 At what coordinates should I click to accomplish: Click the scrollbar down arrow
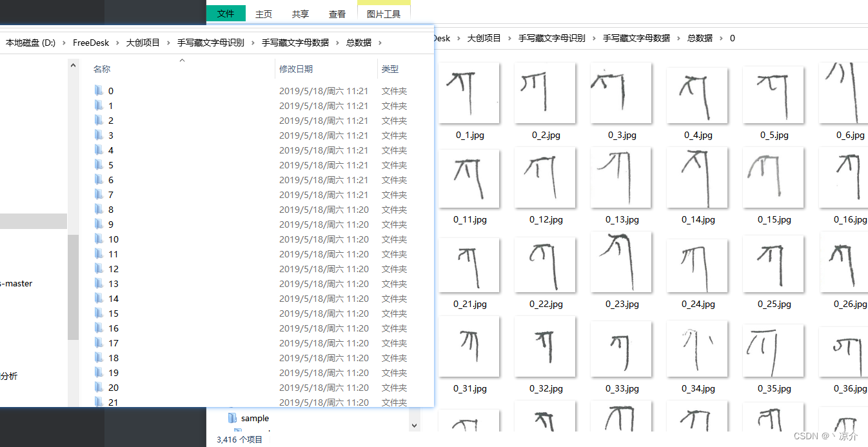(x=415, y=425)
